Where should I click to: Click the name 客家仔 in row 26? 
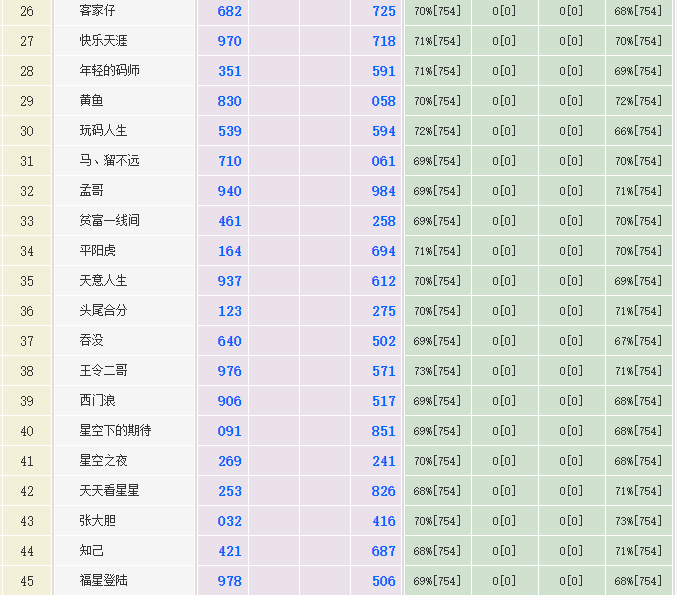(x=97, y=10)
